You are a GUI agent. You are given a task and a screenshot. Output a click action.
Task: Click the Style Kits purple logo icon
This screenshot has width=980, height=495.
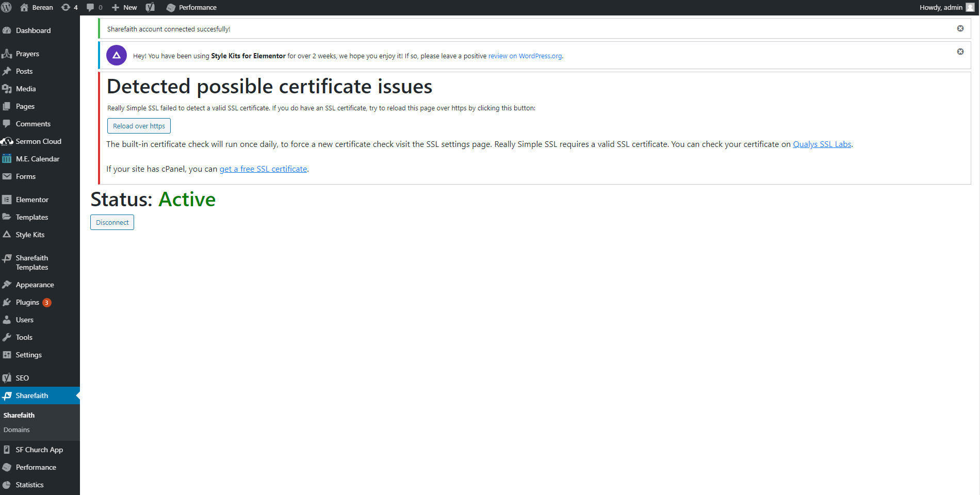pos(117,55)
